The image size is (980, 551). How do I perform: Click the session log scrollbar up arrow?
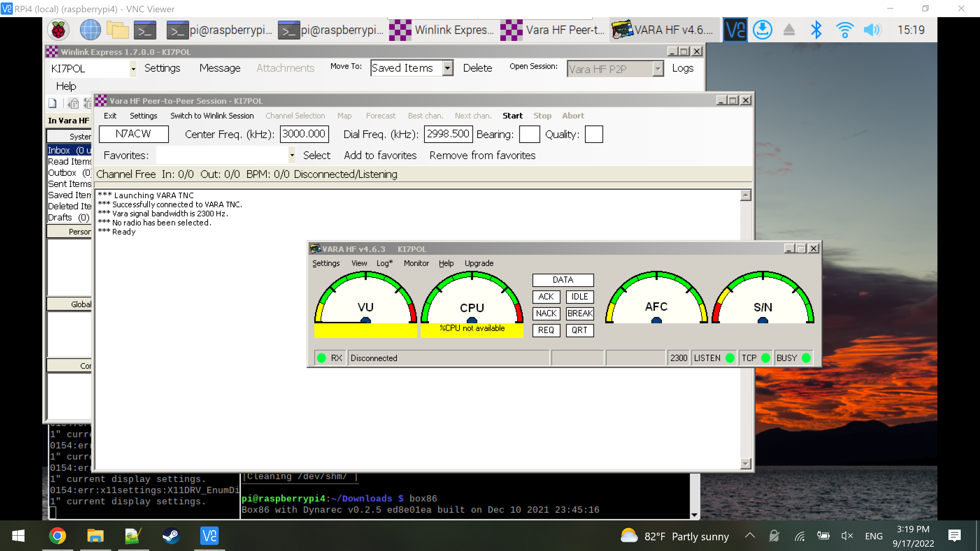pyautogui.click(x=745, y=196)
